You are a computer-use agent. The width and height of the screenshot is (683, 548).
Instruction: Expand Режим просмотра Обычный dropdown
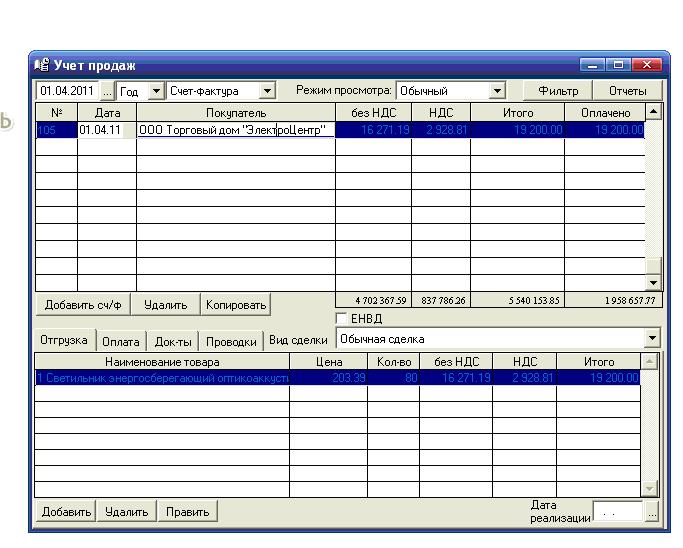(497, 91)
